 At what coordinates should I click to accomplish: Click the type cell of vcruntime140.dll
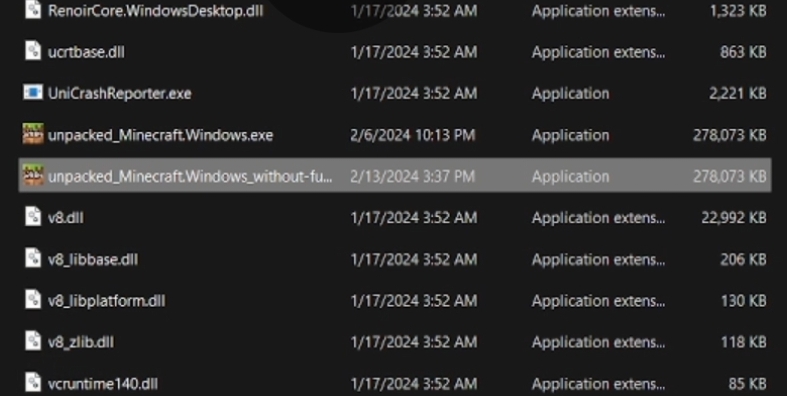pos(599,384)
